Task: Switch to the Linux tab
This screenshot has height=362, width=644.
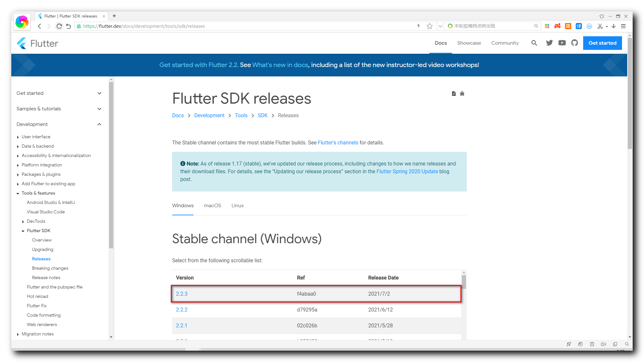Action: click(238, 206)
